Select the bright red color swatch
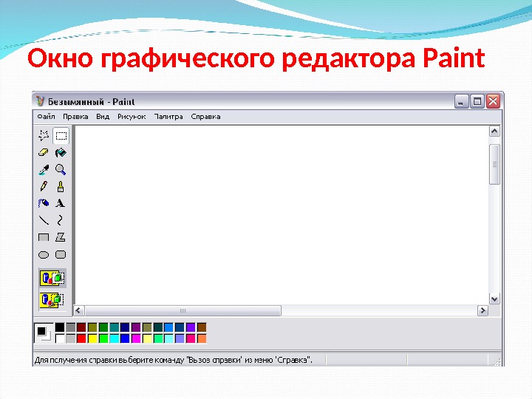Screen dimensions: 532x399 point(81,338)
